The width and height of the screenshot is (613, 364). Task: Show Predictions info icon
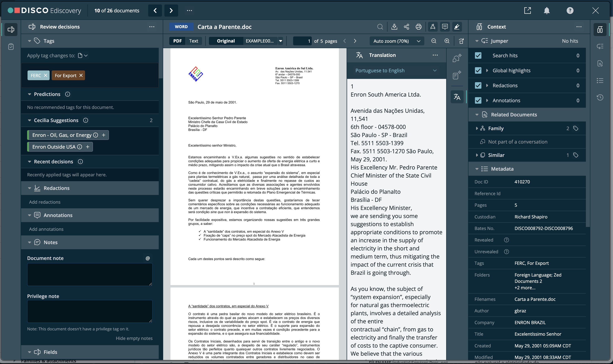pos(67,94)
